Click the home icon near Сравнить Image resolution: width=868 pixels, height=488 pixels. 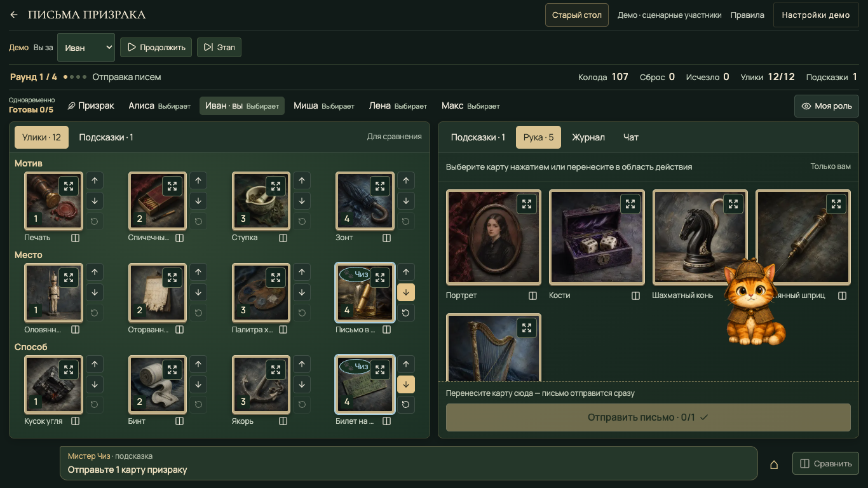point(774,464)
